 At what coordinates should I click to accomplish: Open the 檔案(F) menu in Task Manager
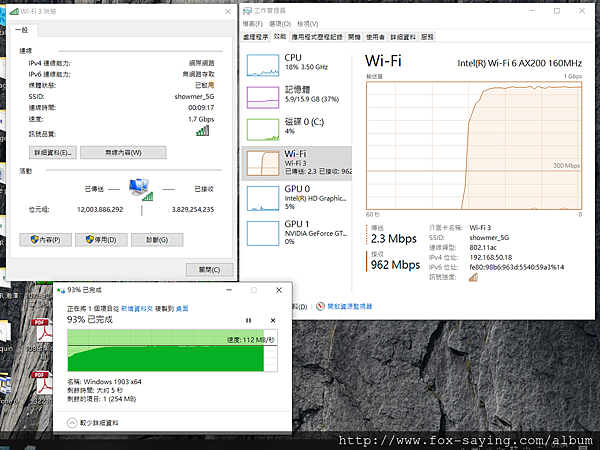click(x=253, y=24)
